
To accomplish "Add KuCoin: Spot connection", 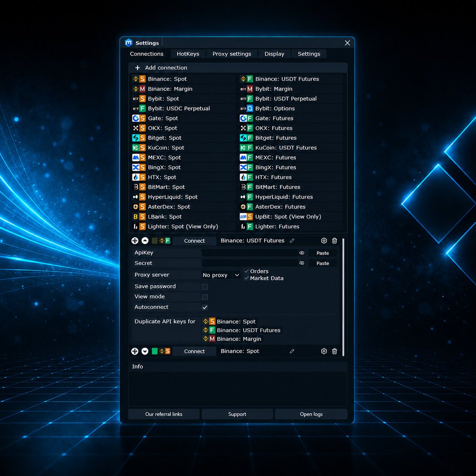I will click(183, 148).
